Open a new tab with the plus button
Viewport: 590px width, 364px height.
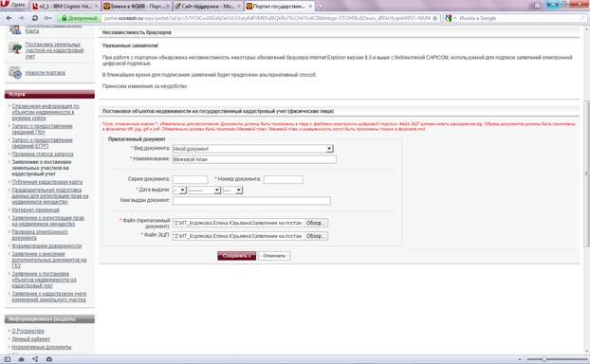pos(321,6)
